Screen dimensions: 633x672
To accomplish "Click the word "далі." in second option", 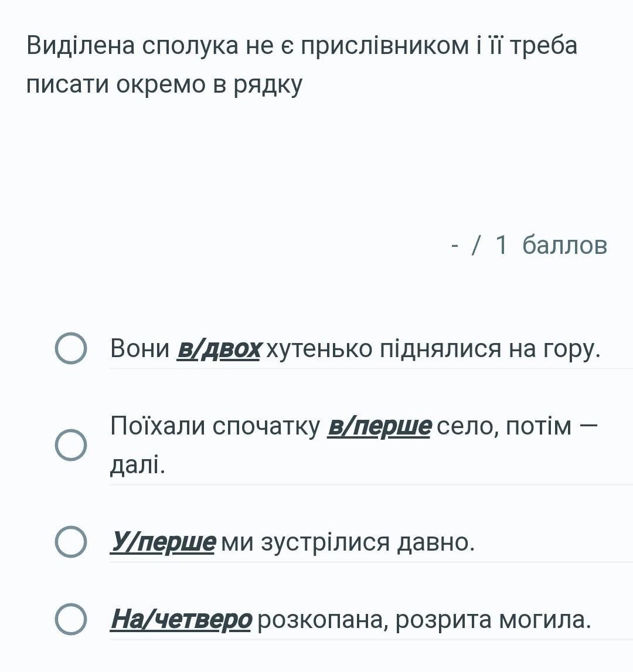I will [x=138, y=464].
